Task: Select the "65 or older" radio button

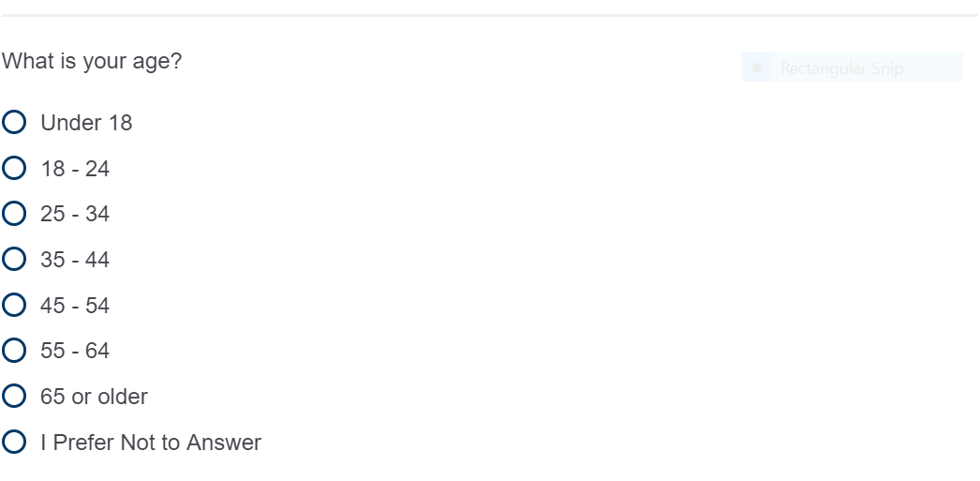Action: click(14, 396)
